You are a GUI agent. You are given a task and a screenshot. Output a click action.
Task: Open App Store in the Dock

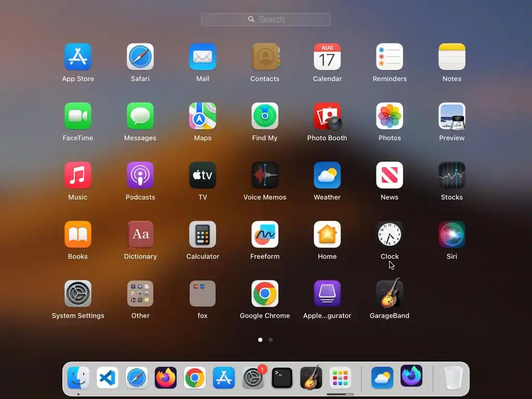click(x=224, y=378)
